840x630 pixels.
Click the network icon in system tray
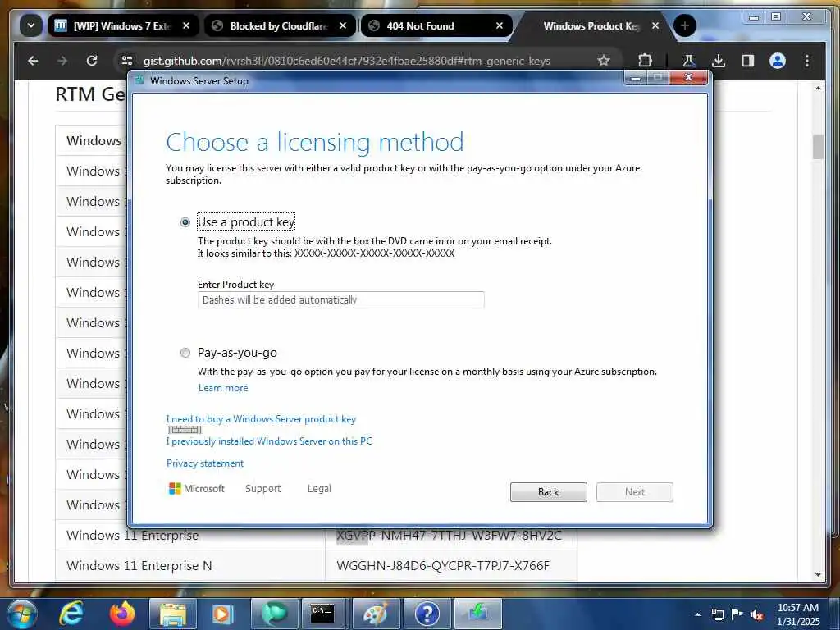click(x=717, y=614)
